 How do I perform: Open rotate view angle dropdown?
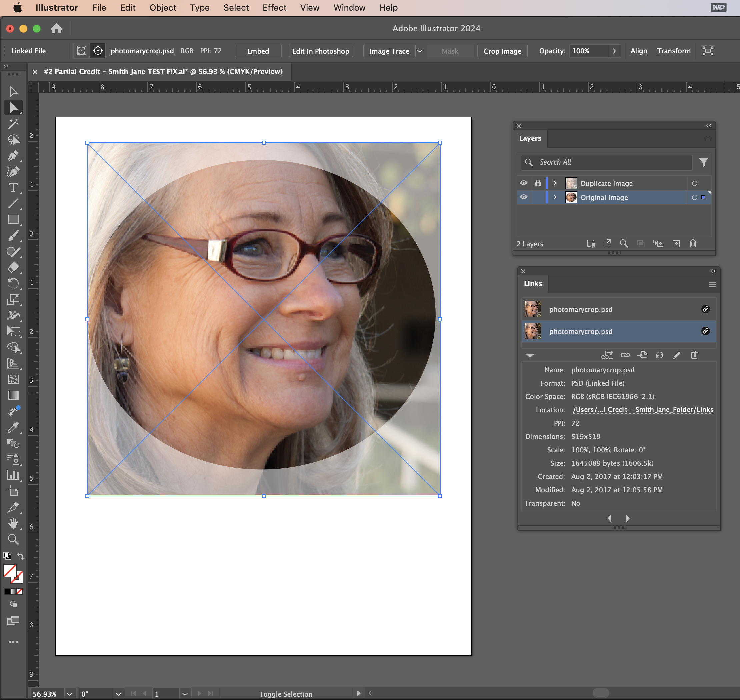(x=118, y=694)
